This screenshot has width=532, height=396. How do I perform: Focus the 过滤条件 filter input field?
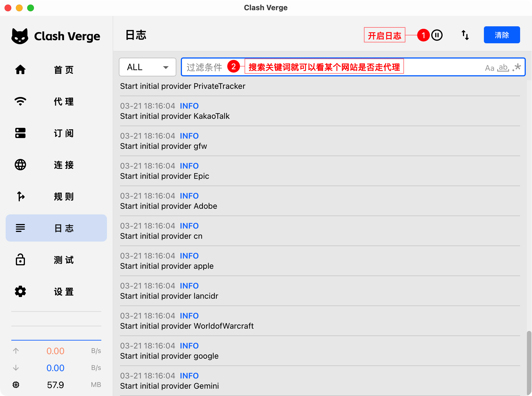pyautogui.click(x=353, y=67)
